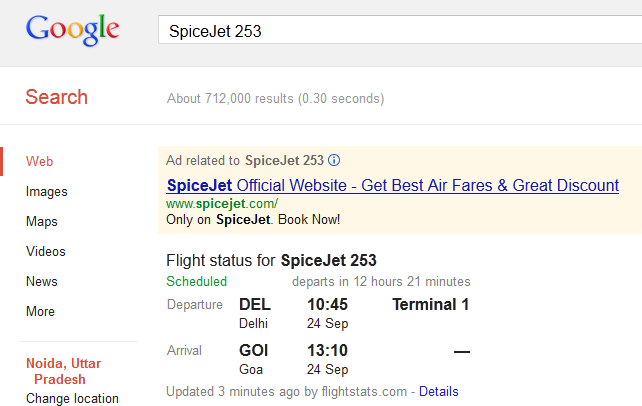Click the ad info icon
This screenshot has width=642, height=406.
(x=335, y=160)
